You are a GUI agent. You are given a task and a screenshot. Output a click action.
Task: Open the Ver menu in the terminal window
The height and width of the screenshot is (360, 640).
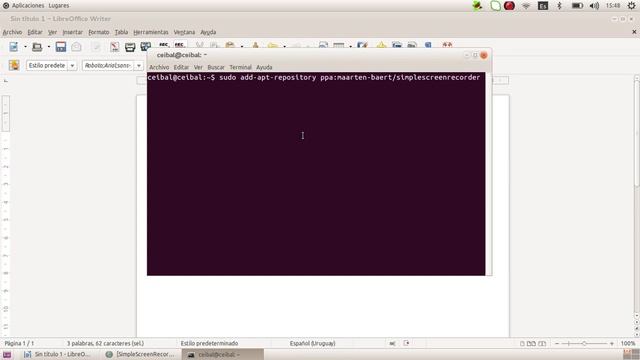coord(198,67)
